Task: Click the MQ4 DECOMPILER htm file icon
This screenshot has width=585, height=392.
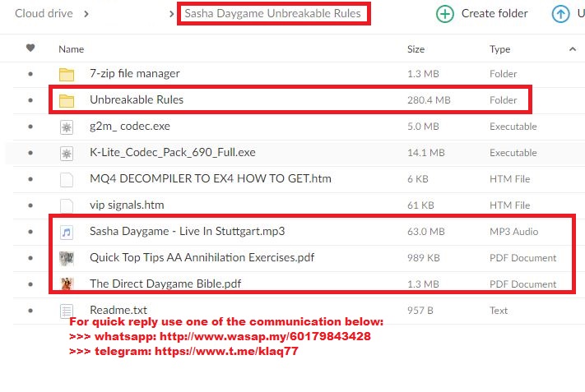Action: [x=67, y=180]
